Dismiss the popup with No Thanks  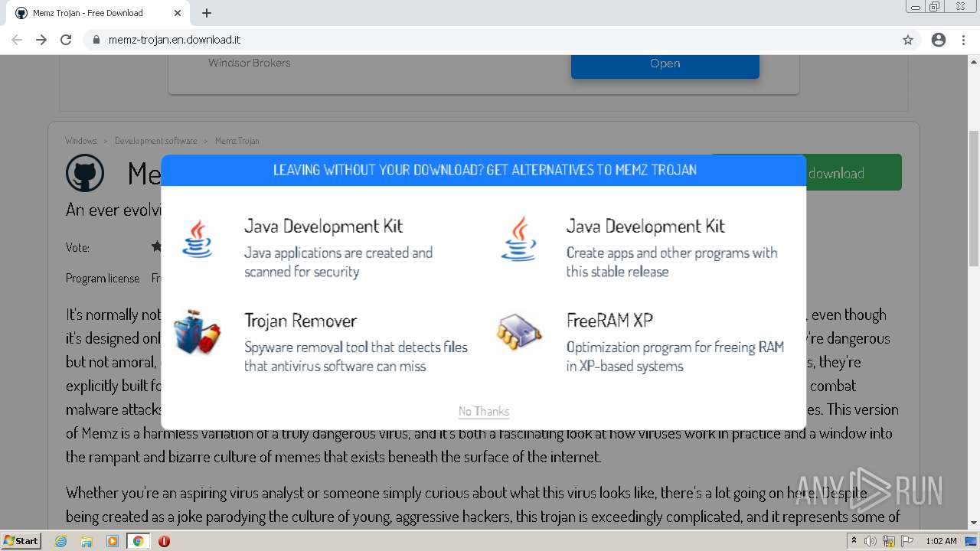tap(484, 412)
